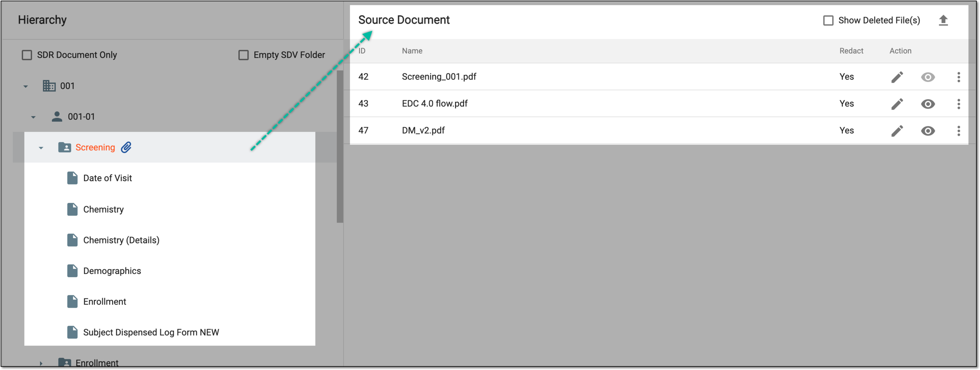Screen dimensions: 980x370
Task: Collapse the Screening folder arrow
Action: tap(41, 148)
